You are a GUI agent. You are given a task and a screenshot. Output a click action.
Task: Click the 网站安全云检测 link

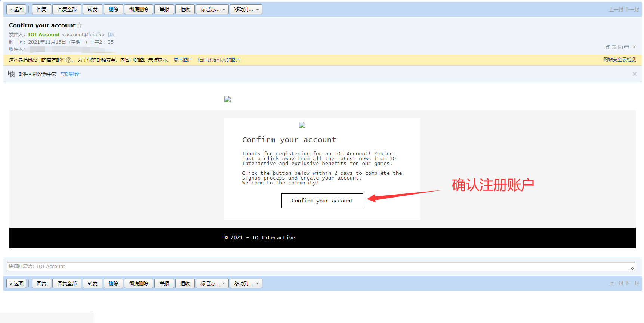coord(619,59)
